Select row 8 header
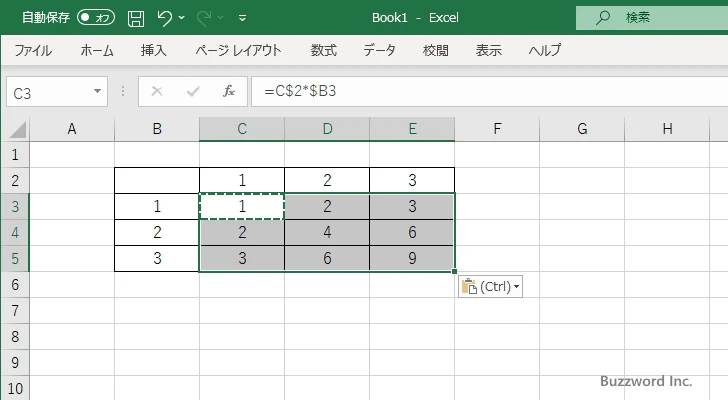The width and height of the screenshot is (728, 400). coord(15,336)
